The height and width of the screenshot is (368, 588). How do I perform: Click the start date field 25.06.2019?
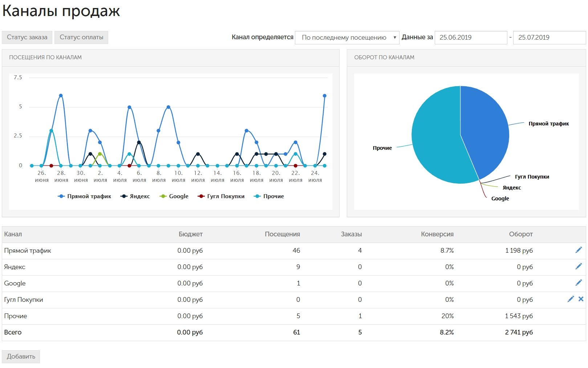pos(471,37)
